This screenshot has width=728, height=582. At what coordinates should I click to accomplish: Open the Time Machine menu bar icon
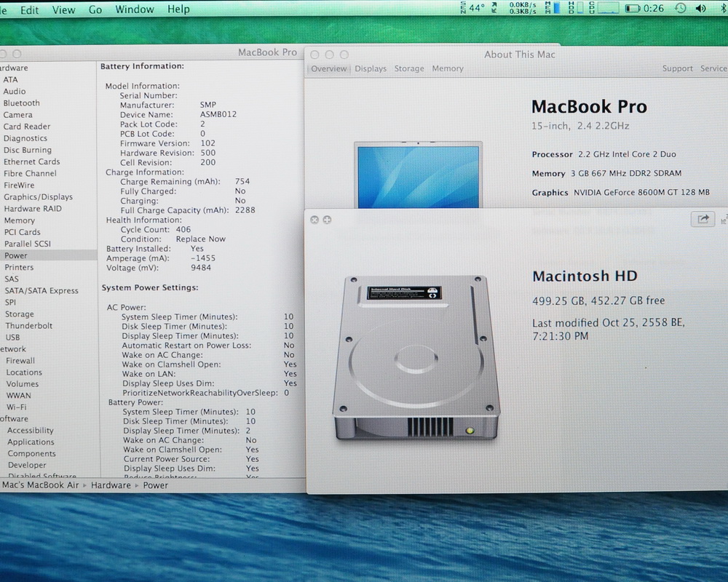[x=680, y=8]
